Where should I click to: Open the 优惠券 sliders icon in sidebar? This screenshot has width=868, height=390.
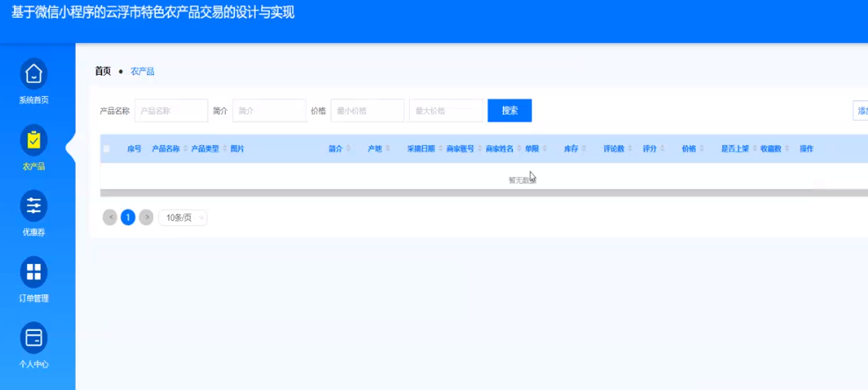(x=33, y=205)
